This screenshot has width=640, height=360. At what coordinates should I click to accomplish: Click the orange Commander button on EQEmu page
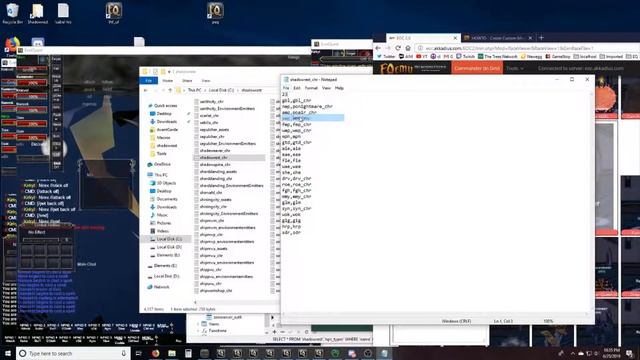tap(477, 68)
